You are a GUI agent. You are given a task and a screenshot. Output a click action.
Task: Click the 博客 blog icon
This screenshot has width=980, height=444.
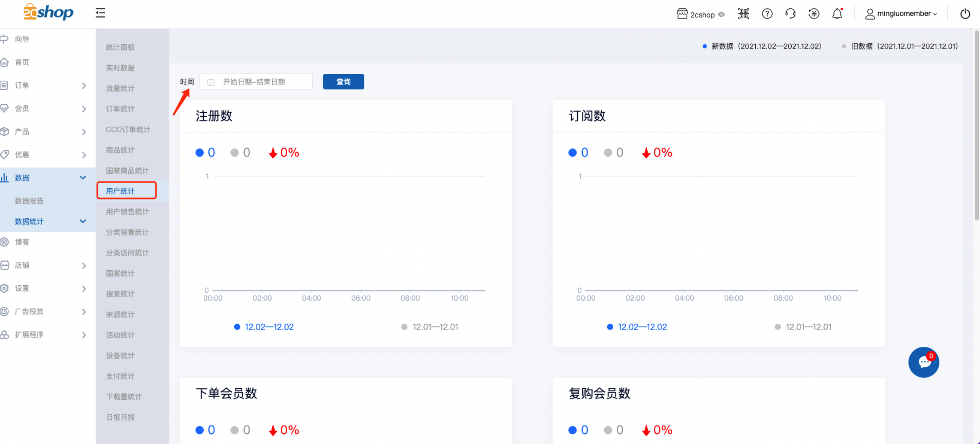[x=4, y=242]
